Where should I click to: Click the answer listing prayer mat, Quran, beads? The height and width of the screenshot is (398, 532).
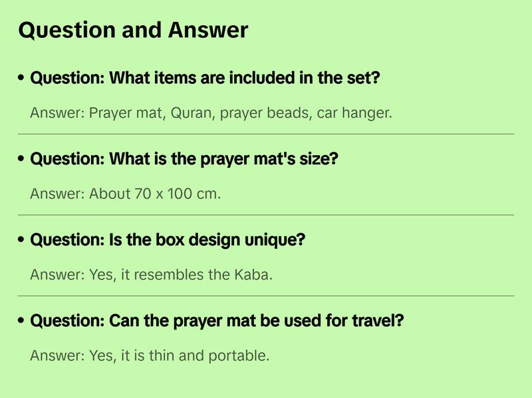[211, 113]
